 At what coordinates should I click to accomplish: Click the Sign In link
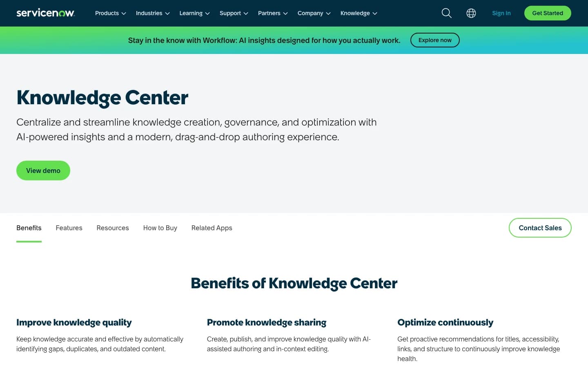501,13
